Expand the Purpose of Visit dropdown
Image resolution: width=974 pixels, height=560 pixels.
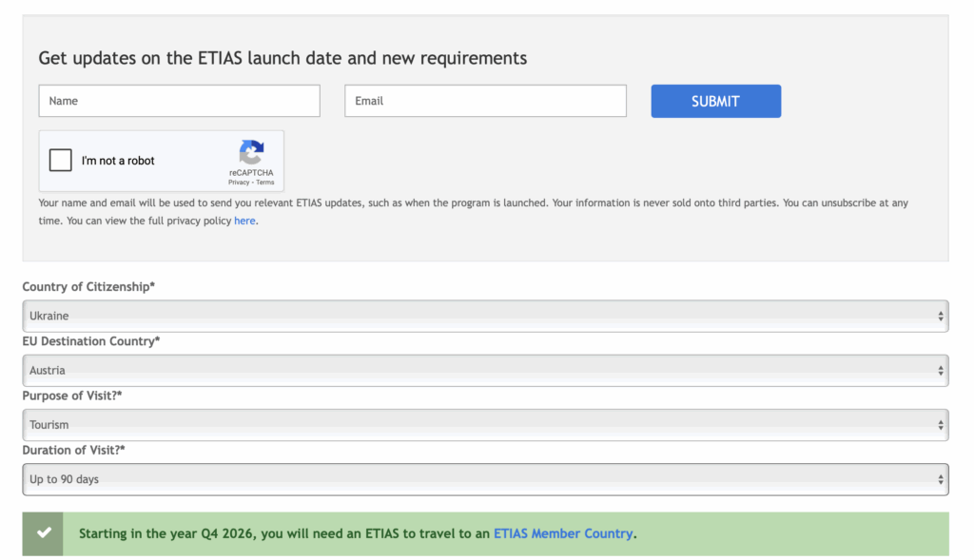(485, 425)
